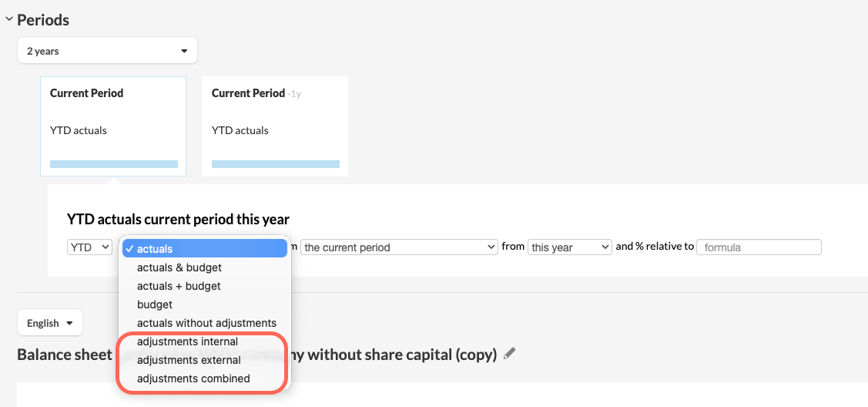Open the this year select box

point(569,247)
